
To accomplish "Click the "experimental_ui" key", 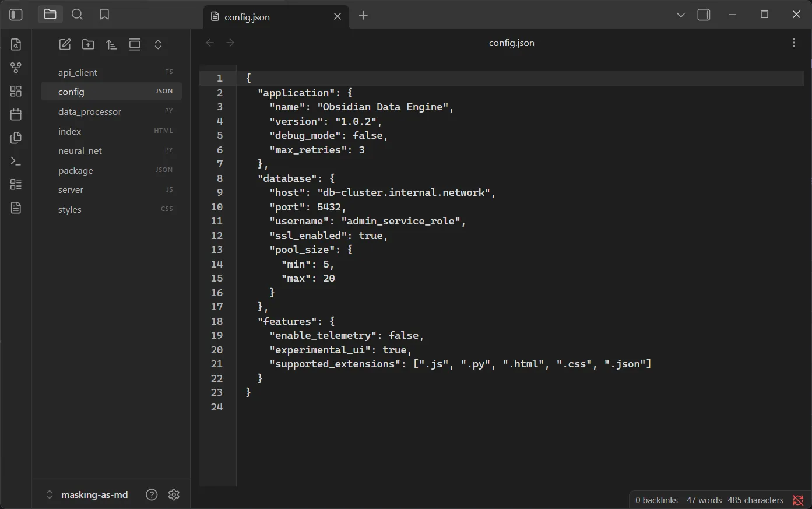I will [x=320, y=350].
